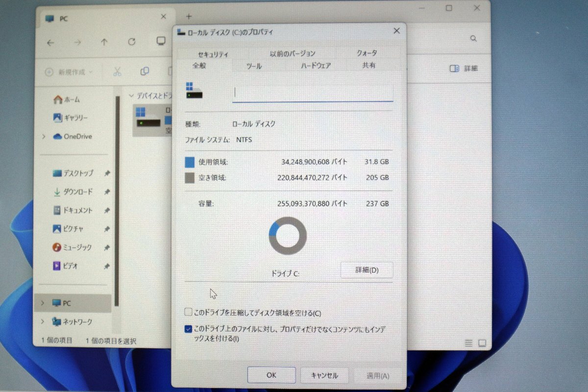Click the PC tab title in Explorer
The image size is (588, 392).
[x=64, y=19]
